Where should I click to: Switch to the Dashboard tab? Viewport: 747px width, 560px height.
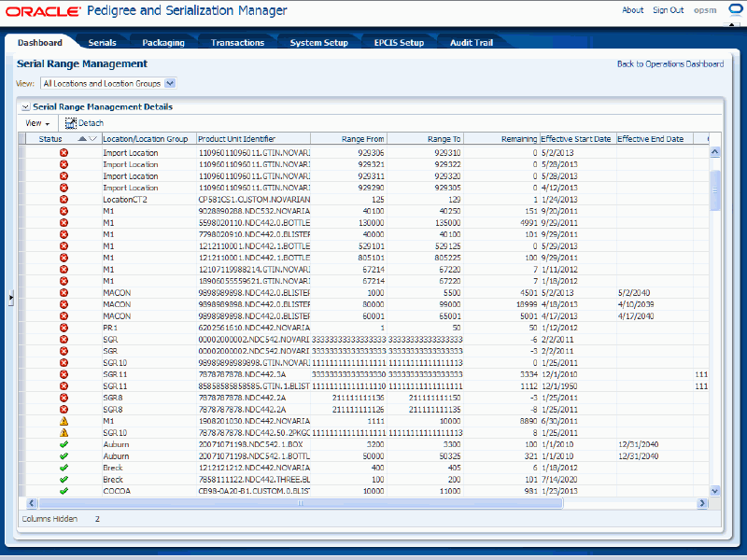(40, 43)
